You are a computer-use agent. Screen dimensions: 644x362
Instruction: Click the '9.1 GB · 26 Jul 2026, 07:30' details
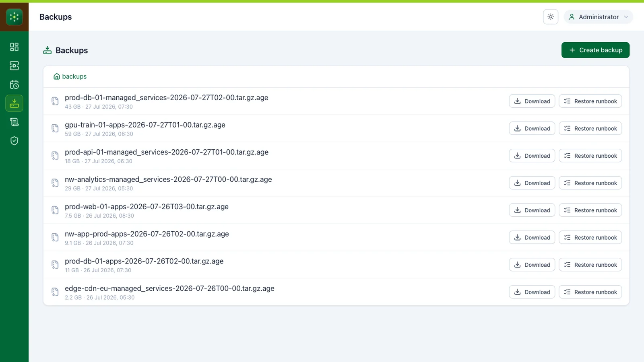[x=99, y=243]
